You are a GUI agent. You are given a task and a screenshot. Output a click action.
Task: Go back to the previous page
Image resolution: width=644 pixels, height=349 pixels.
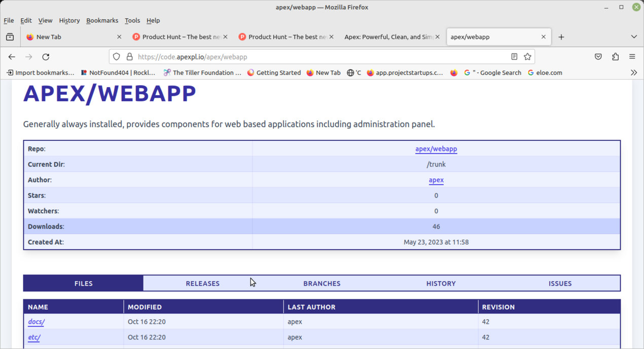pos(12,57)
